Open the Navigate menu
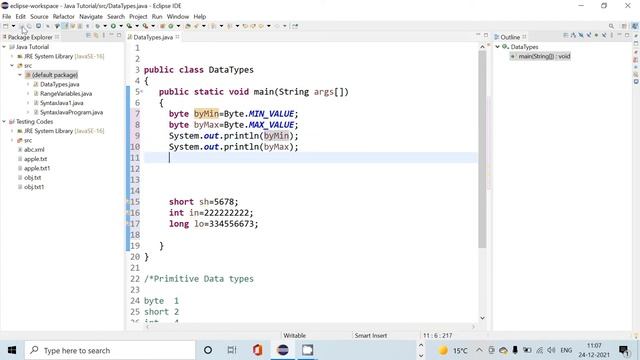Image resolution: width=640 pixels, height=360 pixels. [x=91, y=16]
